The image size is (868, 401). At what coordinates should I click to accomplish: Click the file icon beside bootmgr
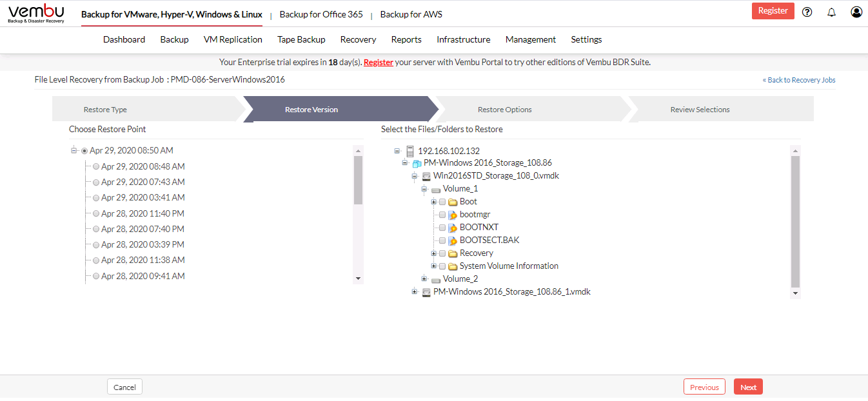click(x=453, y=215)
